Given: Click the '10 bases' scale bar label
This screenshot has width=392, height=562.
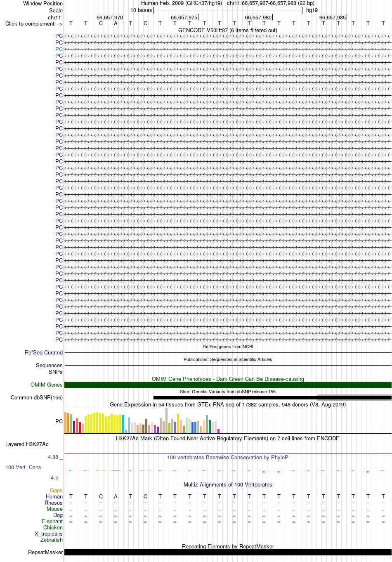Looking at the screenshot, I should coord(141,10).
